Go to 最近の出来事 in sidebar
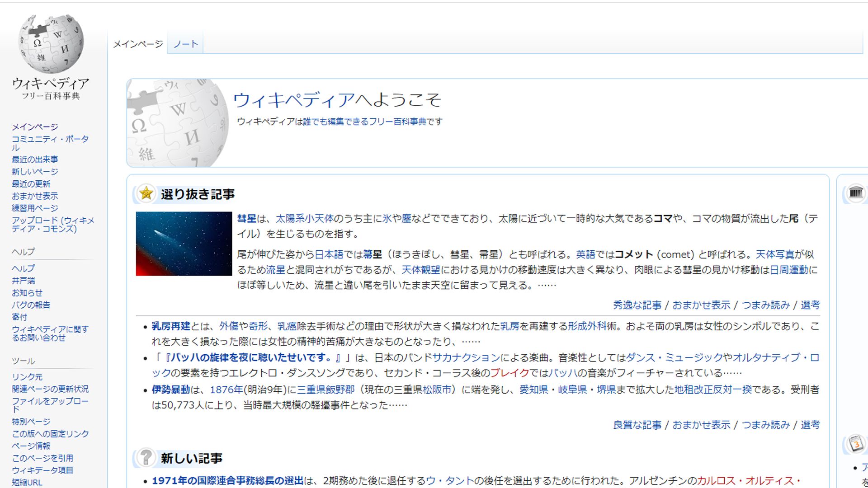 tap(35, 160)
